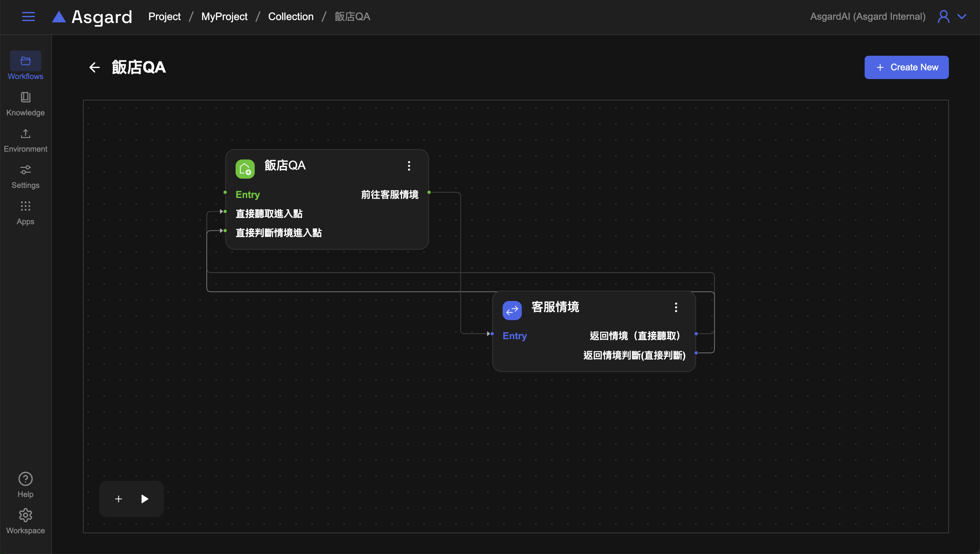Open the Help question mark icon
The width and height of the screenshot is (980, 554).
(26, 479)
